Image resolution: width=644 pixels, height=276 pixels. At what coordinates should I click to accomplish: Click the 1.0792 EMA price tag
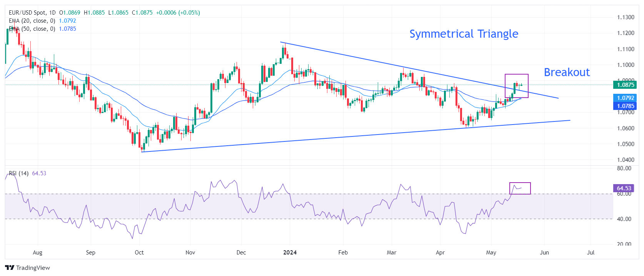pos(625,98)
